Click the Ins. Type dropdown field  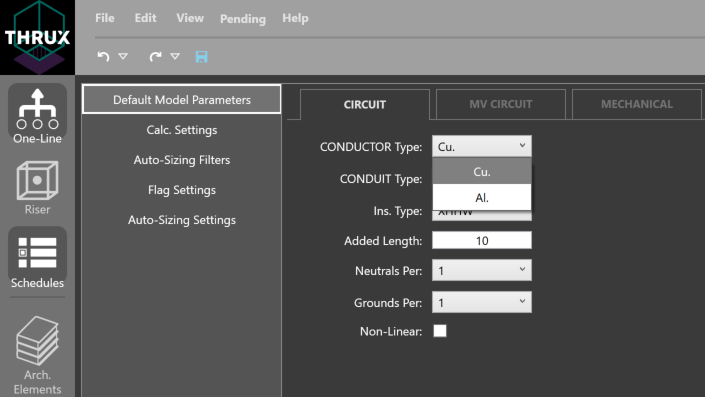coord(482,215)
